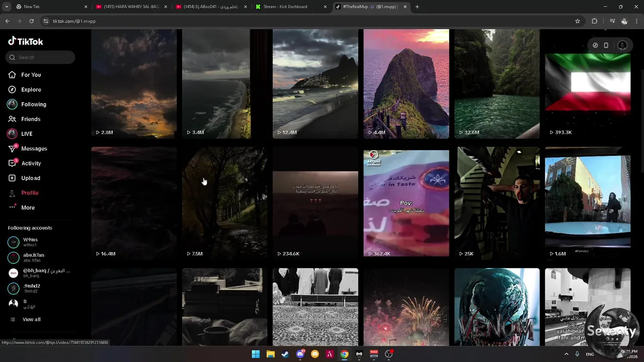Viewport: 644px width, 362px height.
Task: Open the Kuwait flag video 393.3K
Action: (x=588, y=83)
